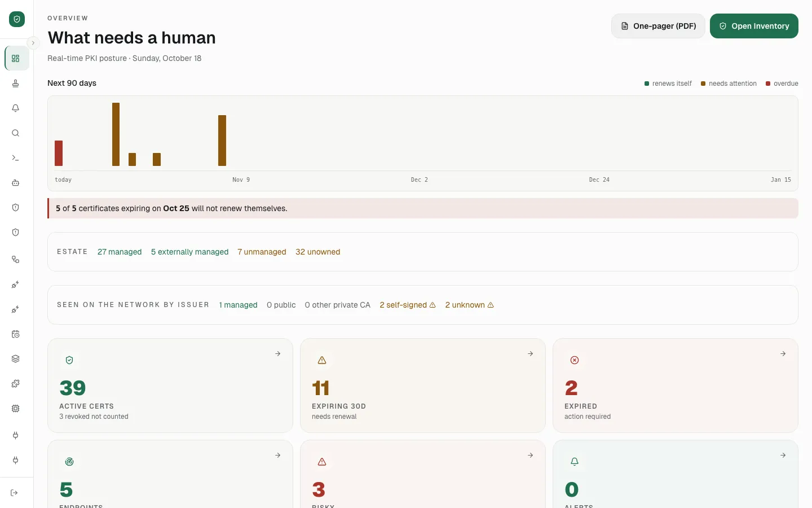Click the warning triangle on Expiring 30D card
This screenshot has height=508, width=812.
[x=322, y=360]
